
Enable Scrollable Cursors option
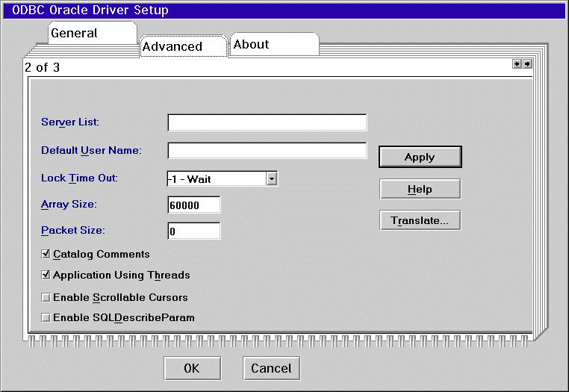point(46,297)
